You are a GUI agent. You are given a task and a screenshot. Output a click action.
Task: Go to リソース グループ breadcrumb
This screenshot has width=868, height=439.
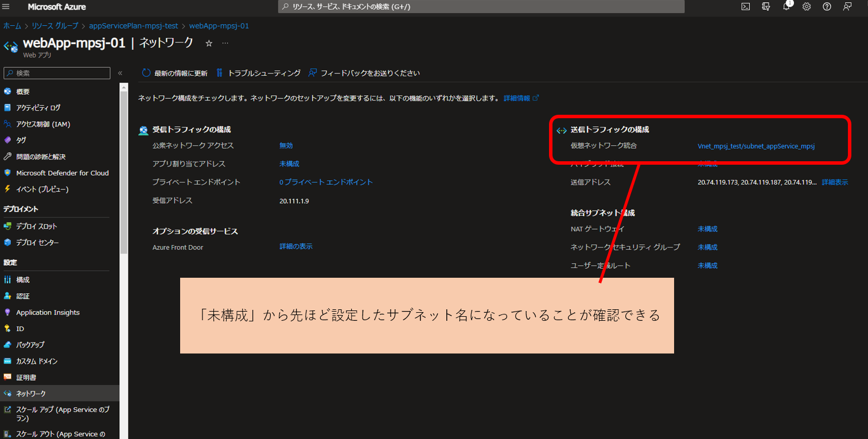[x=55, y=26]
